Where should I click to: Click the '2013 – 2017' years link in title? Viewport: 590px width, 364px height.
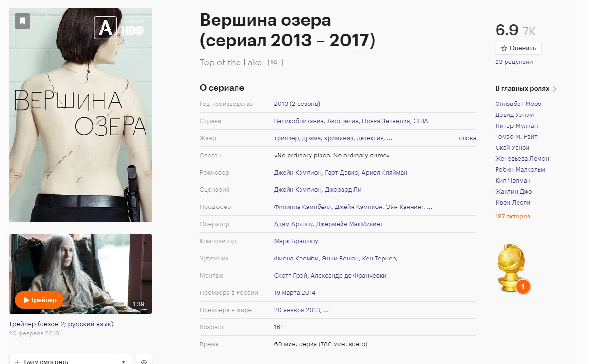320,41
